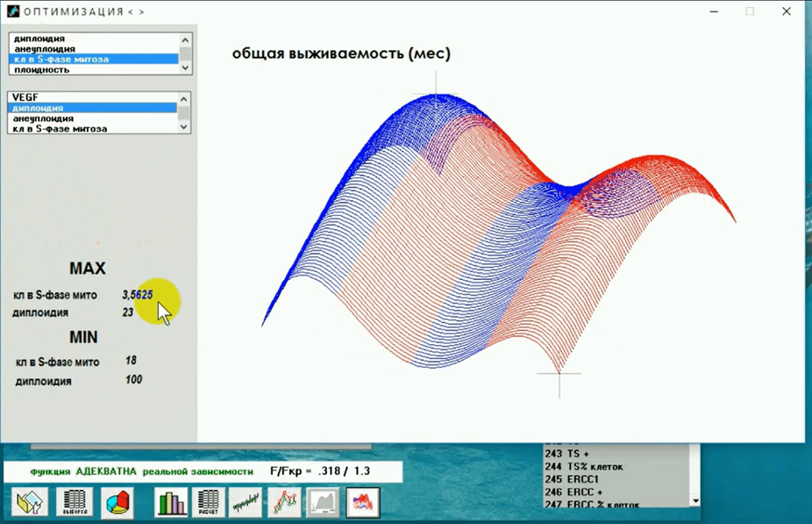The image size is (812, 524).
Task: Select the 3D surface plot icon
Action: pyautogui.click(x=362, y=502)
